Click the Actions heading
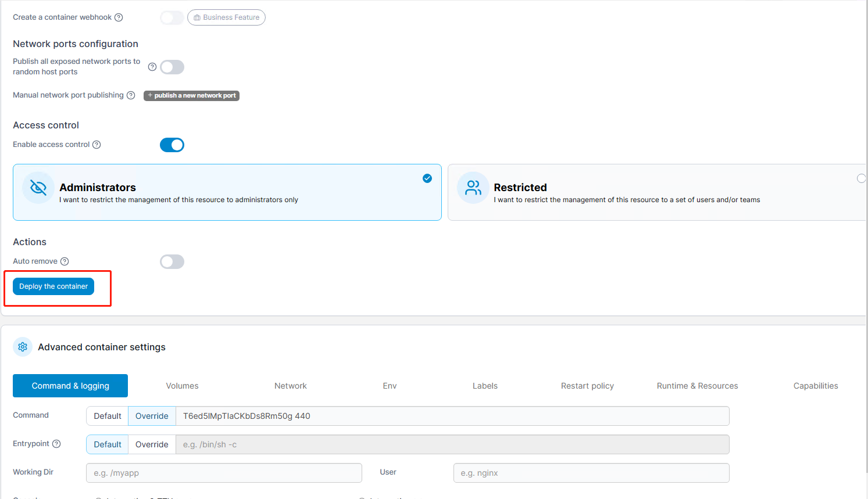 pyautogui.click(x=30, y=242)
